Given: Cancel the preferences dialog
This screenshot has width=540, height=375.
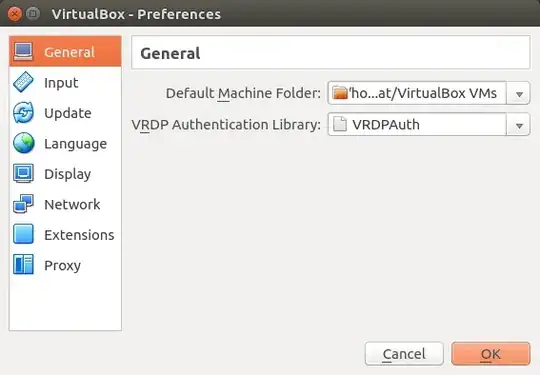Looking at the screenshot, I should point(404,354).
